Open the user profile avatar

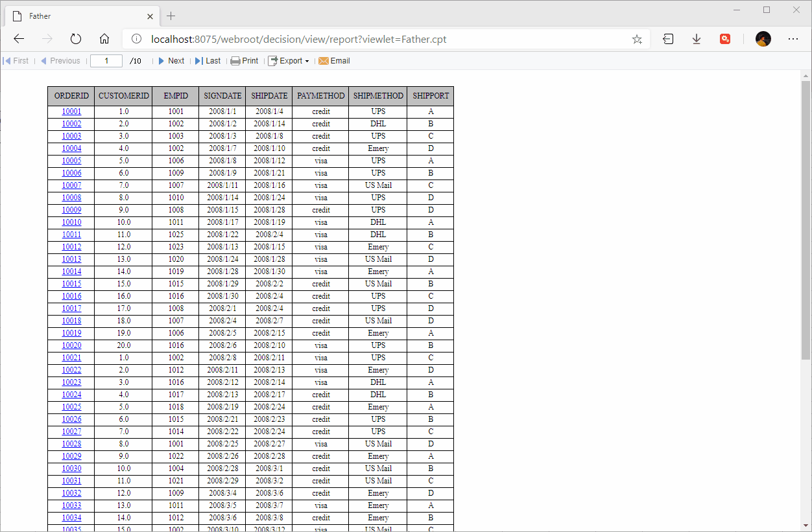pyautogui.click(x=763, y=39)
